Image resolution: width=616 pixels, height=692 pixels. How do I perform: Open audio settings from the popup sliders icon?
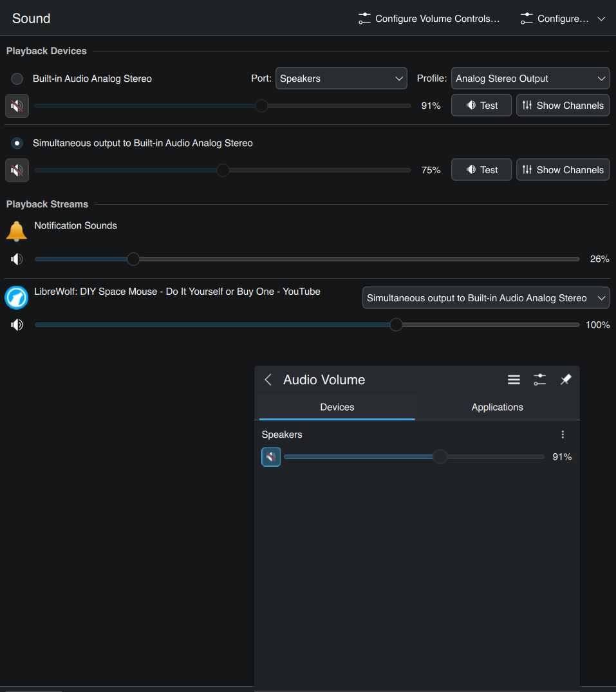(539, 380)
